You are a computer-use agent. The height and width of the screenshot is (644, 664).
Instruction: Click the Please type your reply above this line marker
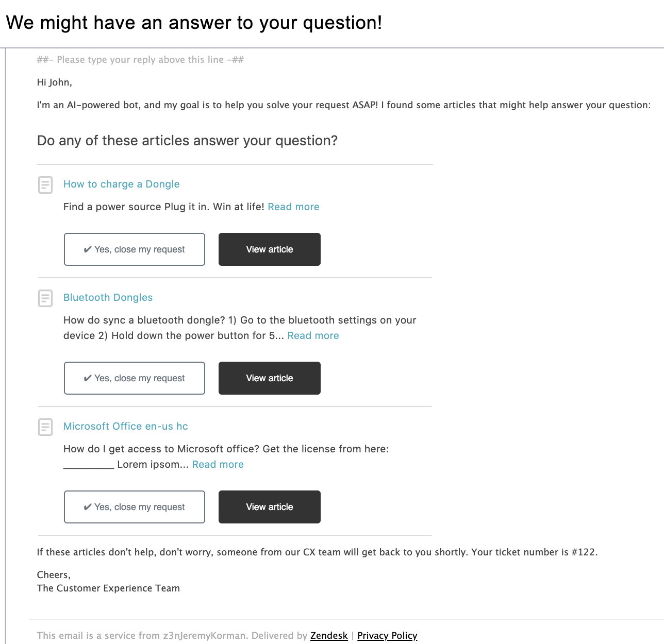(x=140, y=60)
